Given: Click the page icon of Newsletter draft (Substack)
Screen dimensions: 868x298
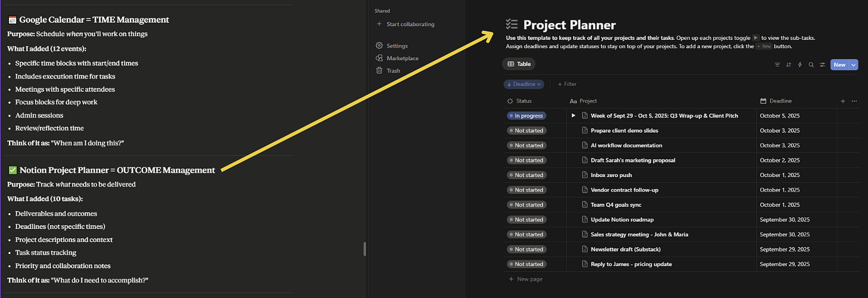Looking at the screenshot, I should [585, 249].
